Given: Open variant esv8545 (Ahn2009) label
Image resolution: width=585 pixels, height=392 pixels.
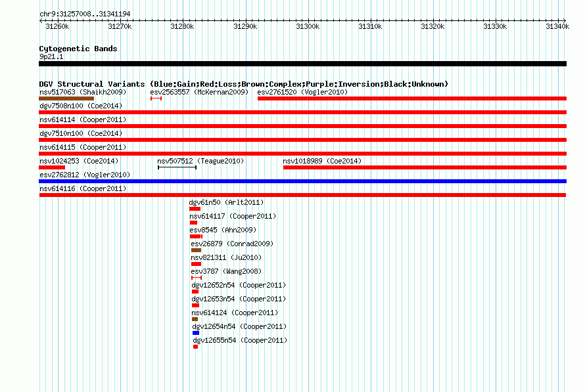Looking at the screenshot, I should [x=223, y=230].
